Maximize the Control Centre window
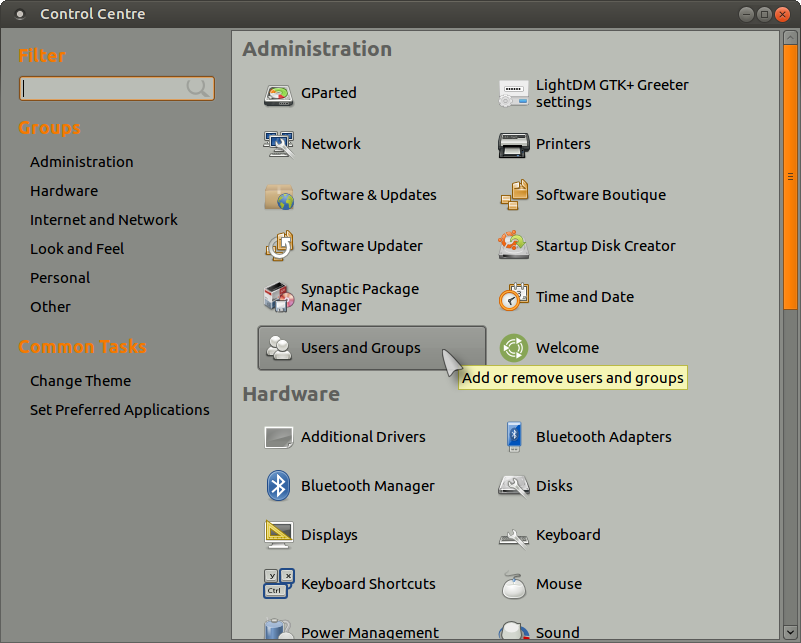Screen dimensions: 801x643 tap(764, 14)
